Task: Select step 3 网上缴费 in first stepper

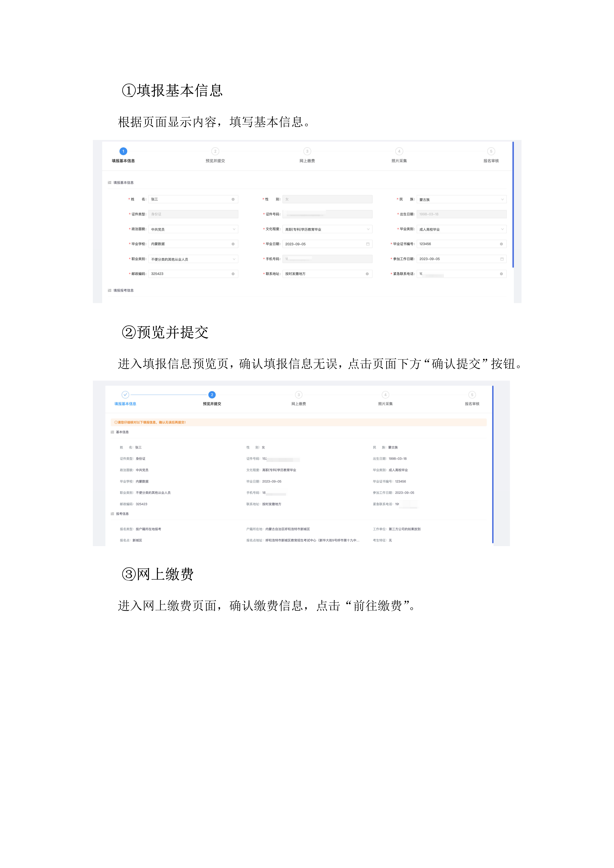Action: coord(307,151)
